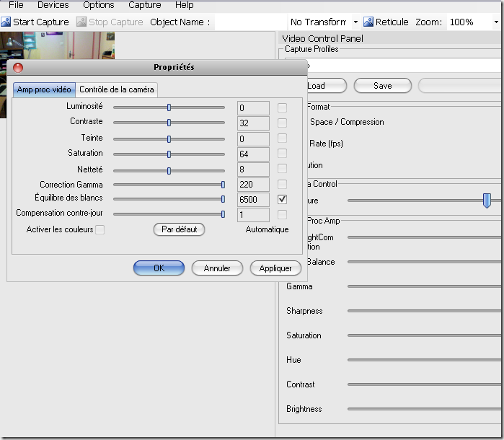504x440 pixels.
Task: Toggle the Contraste automatic checkbox
Action: 282,123
